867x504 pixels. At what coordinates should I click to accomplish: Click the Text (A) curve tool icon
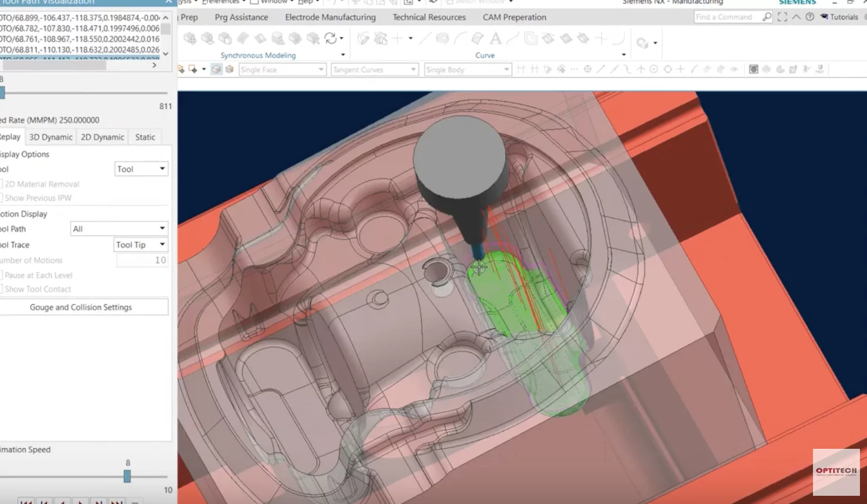(x=495, y=39)
